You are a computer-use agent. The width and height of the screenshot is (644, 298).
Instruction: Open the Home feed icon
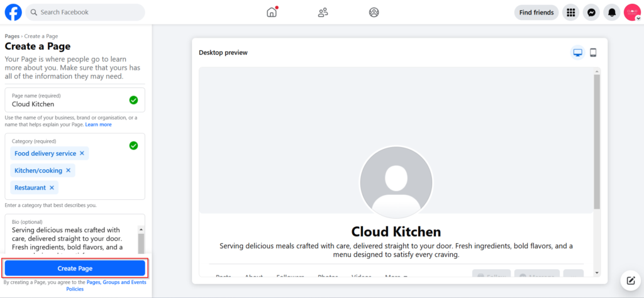pyautogui.click(x=272, y=12)
